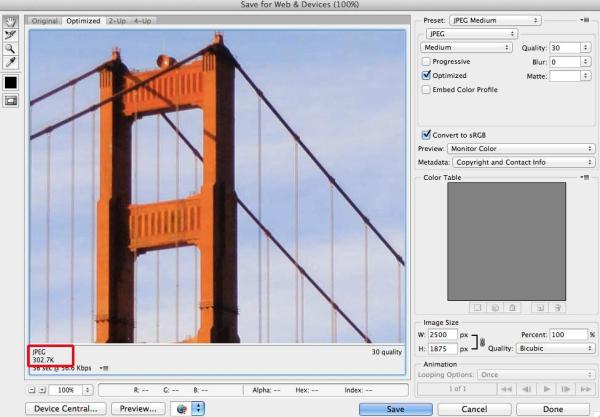Uncheck the Optimized checkbox
The image size is (600, 417).
(x=427, y=75)
